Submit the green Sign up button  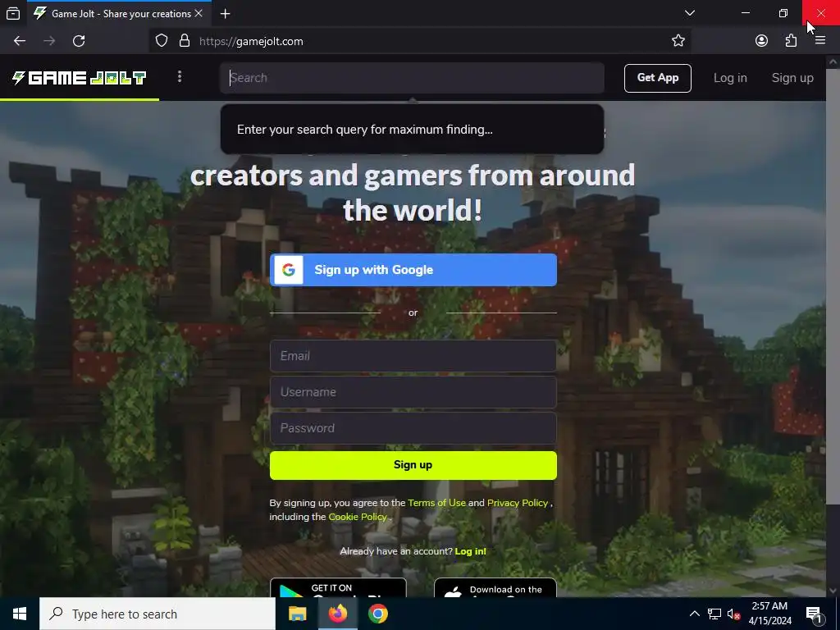click(x=413, y=465)
